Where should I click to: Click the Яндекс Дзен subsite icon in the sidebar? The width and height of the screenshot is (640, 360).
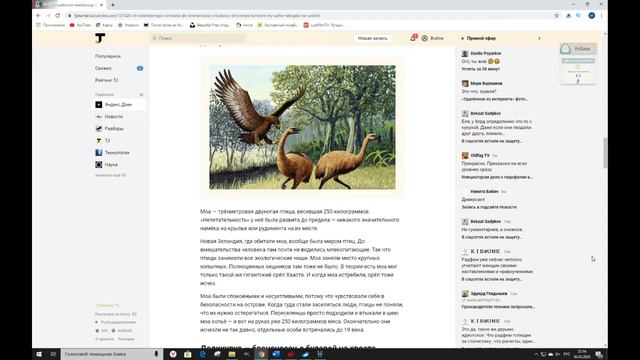pyautogui.click(x=98, y=104)
